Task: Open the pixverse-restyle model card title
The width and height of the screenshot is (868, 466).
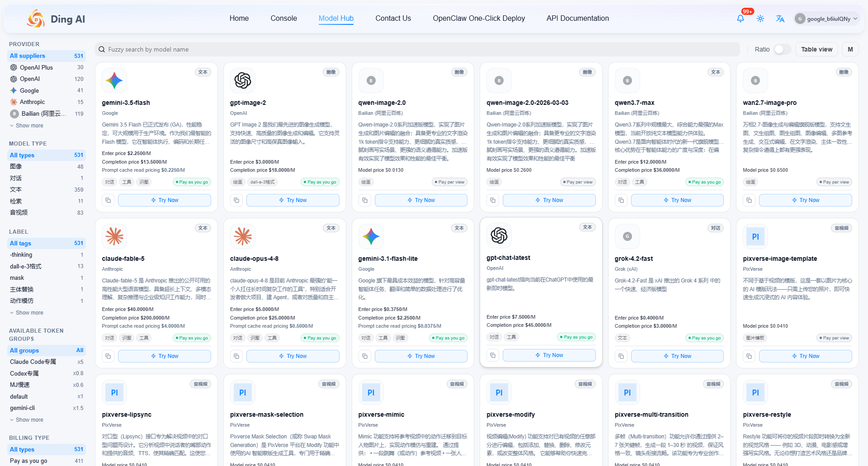Action: 767,414
